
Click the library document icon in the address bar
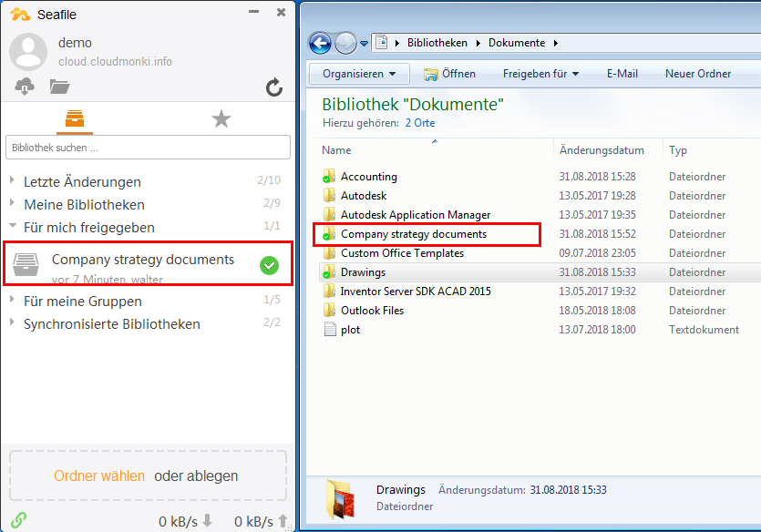coord(382,43)
